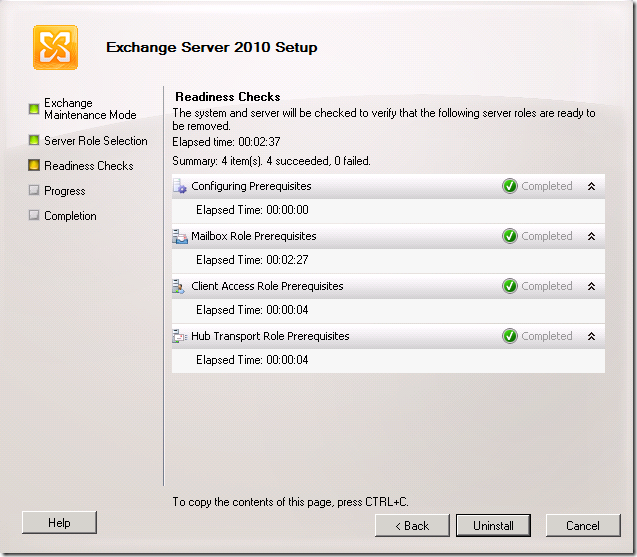
Task: Click the Progress grey step indicator
Action: point(34,191)
